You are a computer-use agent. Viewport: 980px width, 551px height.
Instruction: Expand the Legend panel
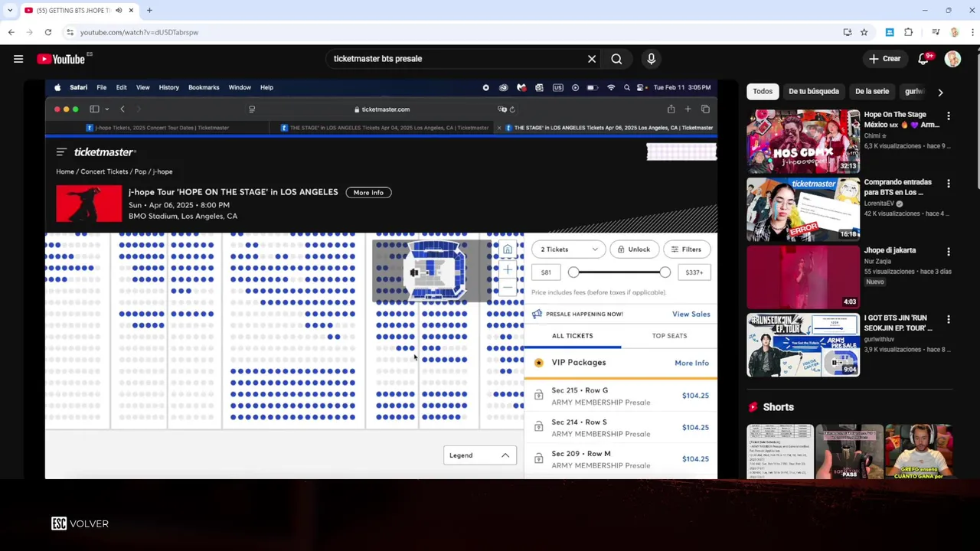(479, 455)
